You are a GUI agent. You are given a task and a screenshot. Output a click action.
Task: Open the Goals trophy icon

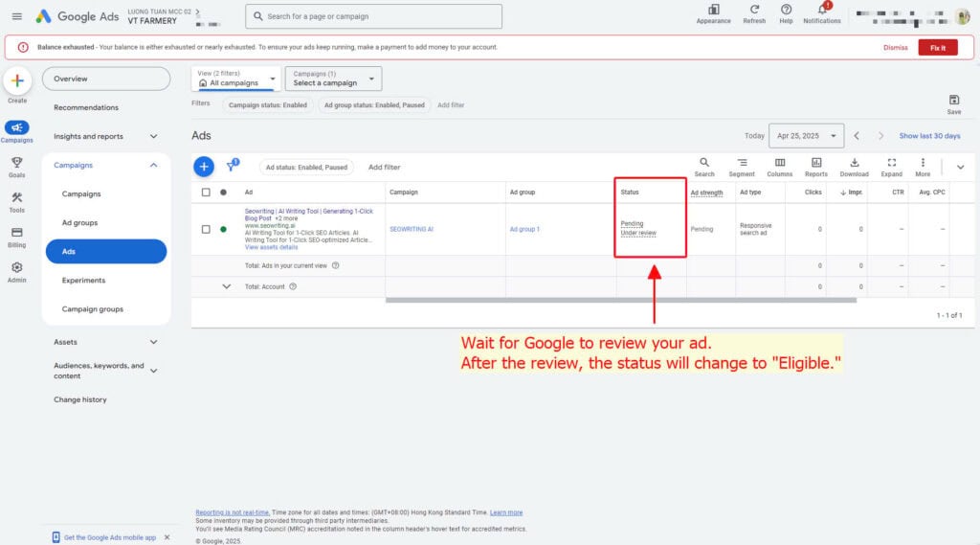[x=17, y=163]
